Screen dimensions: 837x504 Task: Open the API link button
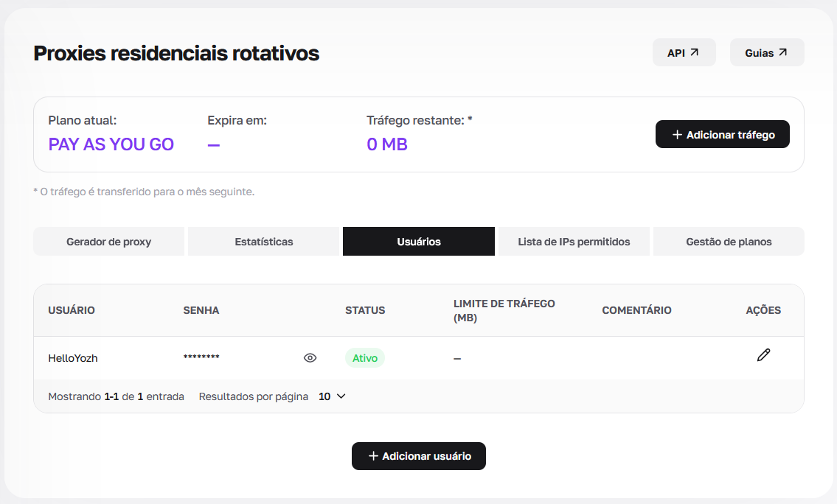click(x=684, y=52)
